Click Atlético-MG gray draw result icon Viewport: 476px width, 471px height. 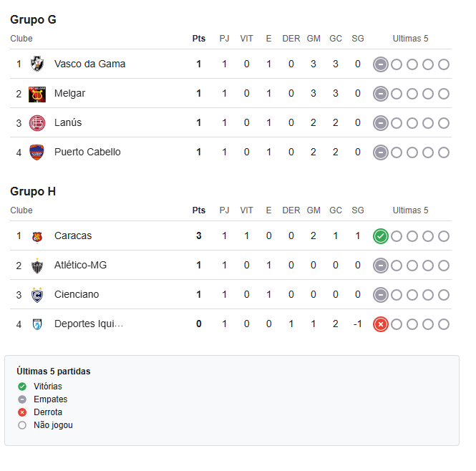[380, 266]
